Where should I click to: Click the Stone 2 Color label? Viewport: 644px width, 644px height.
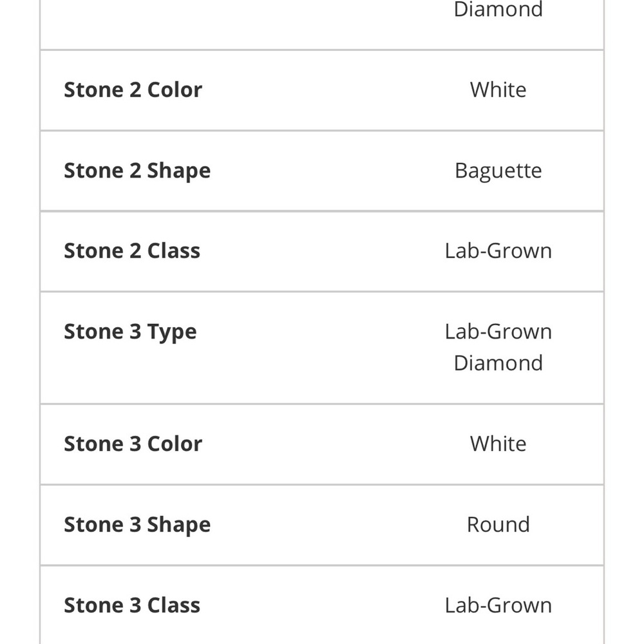[133, 90]
